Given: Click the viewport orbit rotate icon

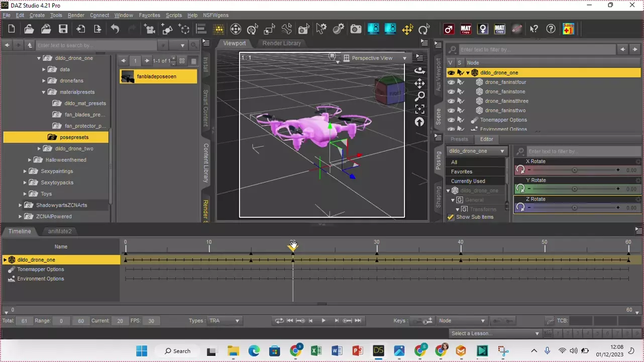Looking at the screenshot, I should [419, 70].
